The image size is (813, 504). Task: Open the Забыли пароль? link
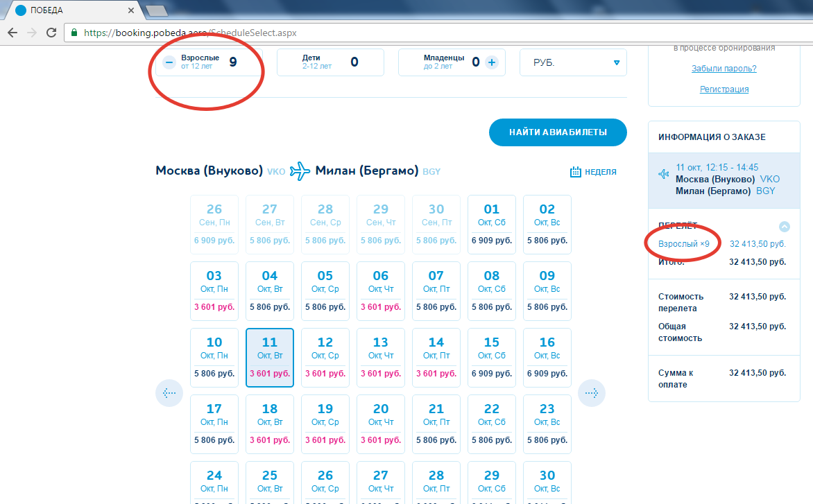[x=724, y=69]
